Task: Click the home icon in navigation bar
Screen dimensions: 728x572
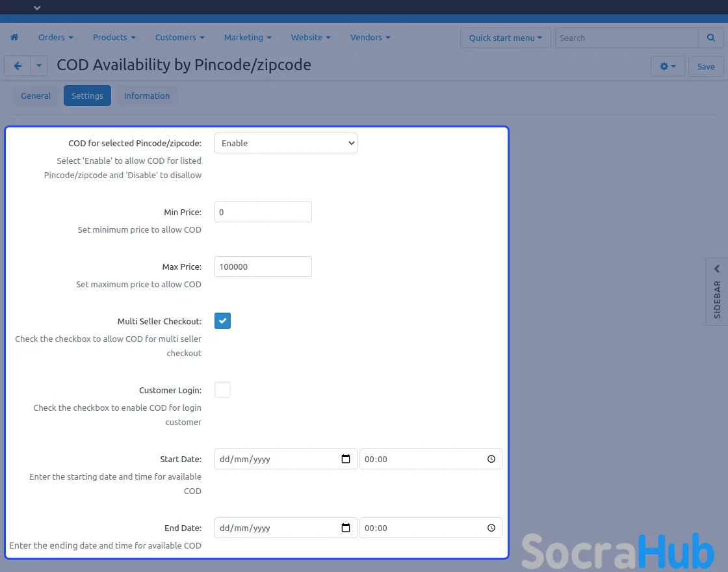Action: (14, 38)
